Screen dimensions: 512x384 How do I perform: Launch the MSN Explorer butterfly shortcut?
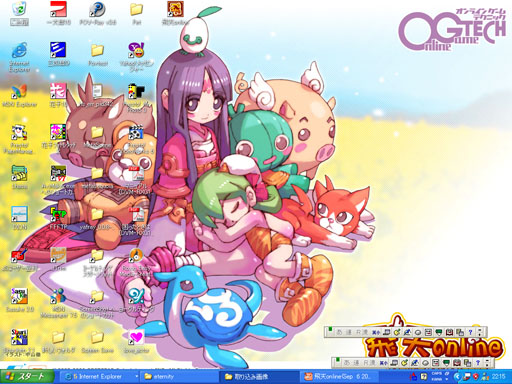click(x=19, y=96)
